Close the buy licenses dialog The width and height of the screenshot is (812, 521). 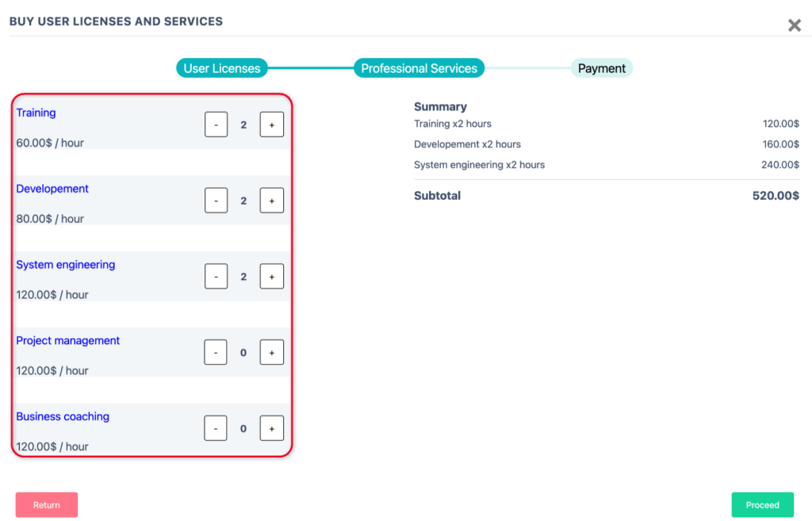coord(794,25)
